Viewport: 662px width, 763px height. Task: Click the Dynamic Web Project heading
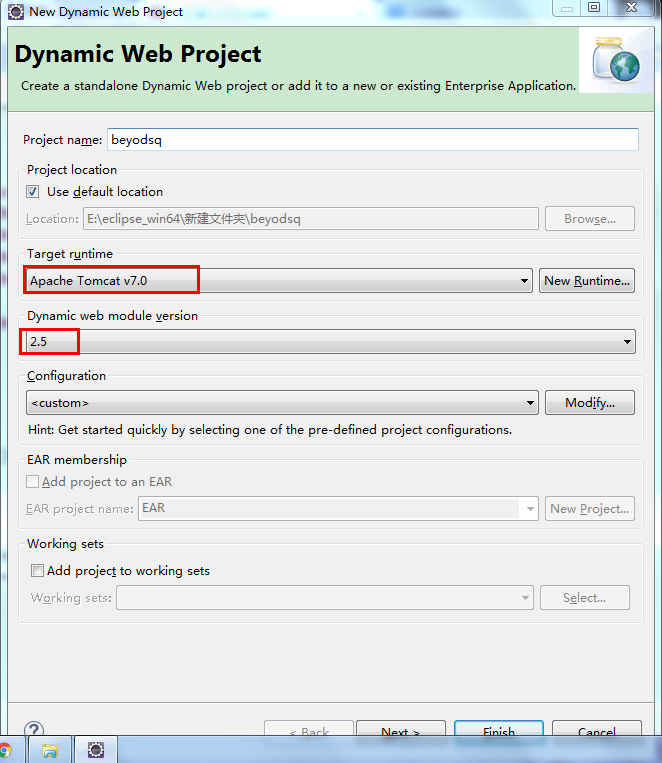point(138,54)
